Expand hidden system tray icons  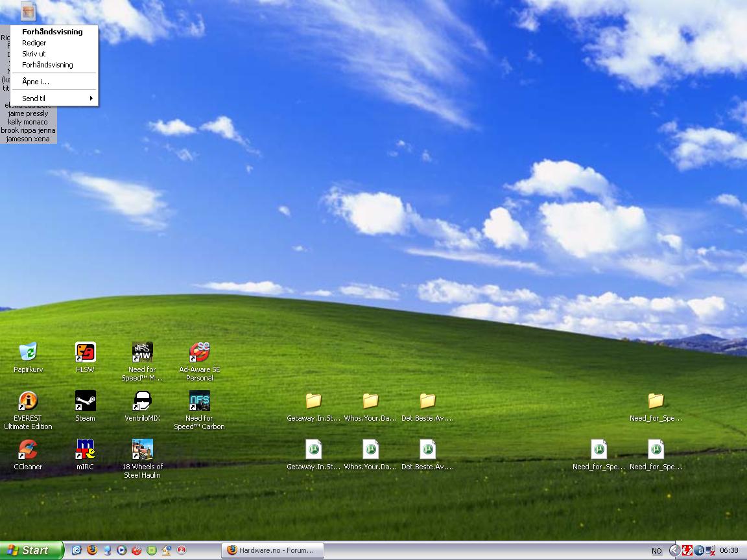point(674,550)
